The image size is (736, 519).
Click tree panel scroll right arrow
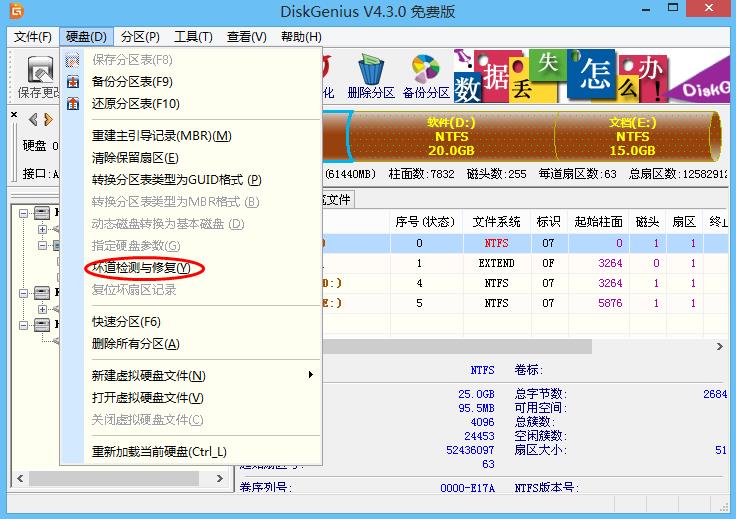point(219,479)
